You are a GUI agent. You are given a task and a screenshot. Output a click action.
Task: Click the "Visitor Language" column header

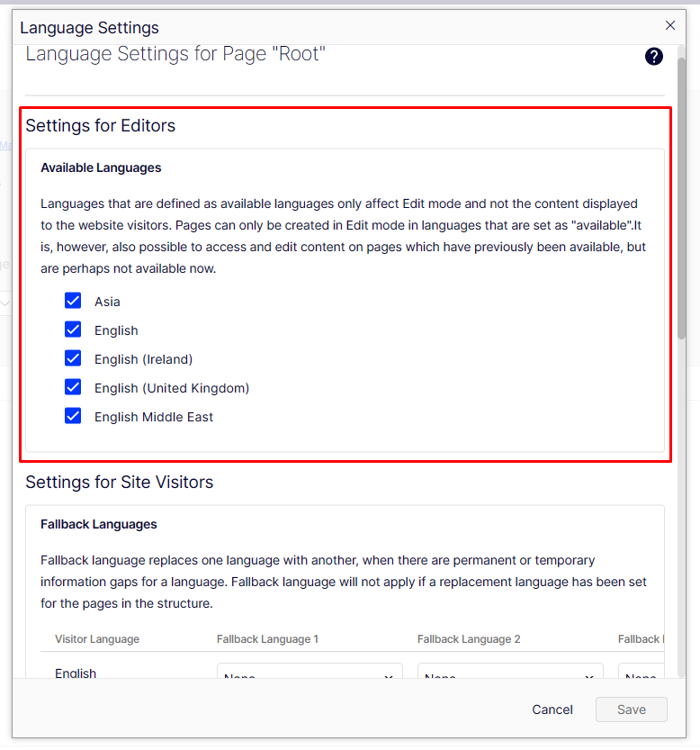[x=97, y=639]
